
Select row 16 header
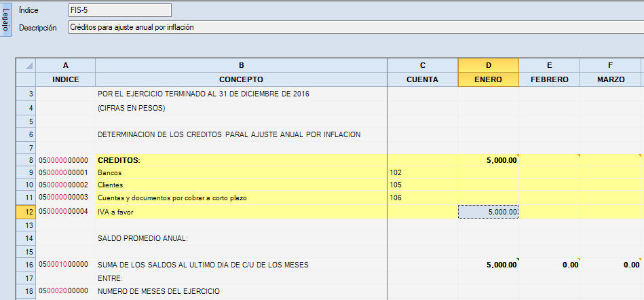click(x=26, y=265)
